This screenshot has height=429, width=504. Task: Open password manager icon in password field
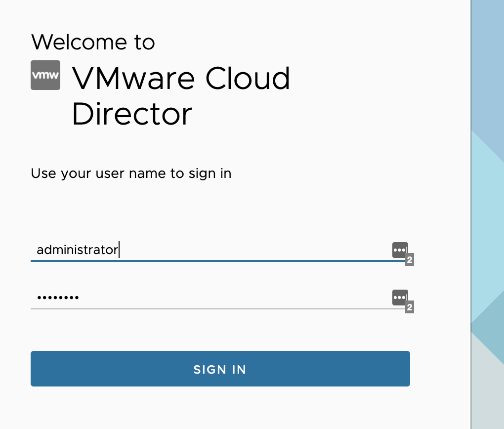click(x=400, y=298)
